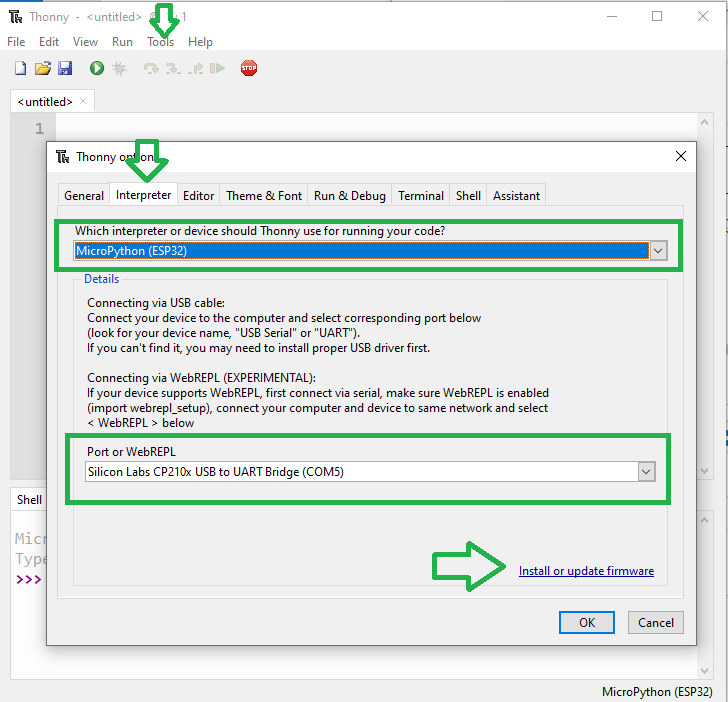Click the Step into debug icon
Image resolution: width=728 pixels, height=702 pixels.
[x=173, y=69]
